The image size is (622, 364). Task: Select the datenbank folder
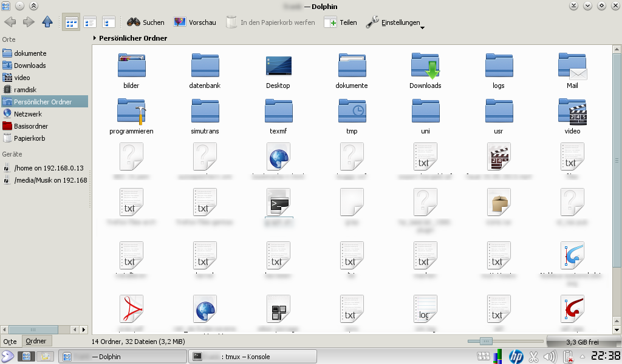tap(205, 70)
